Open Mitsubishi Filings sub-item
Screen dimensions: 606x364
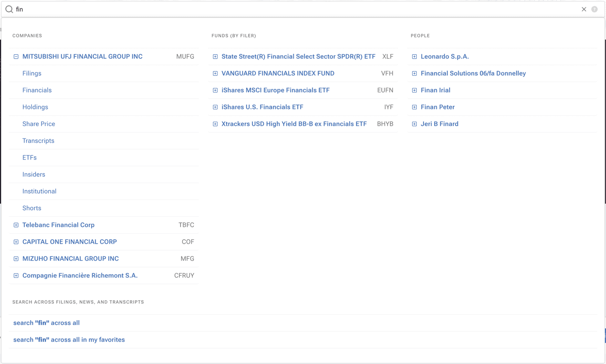tap(32, 73)
